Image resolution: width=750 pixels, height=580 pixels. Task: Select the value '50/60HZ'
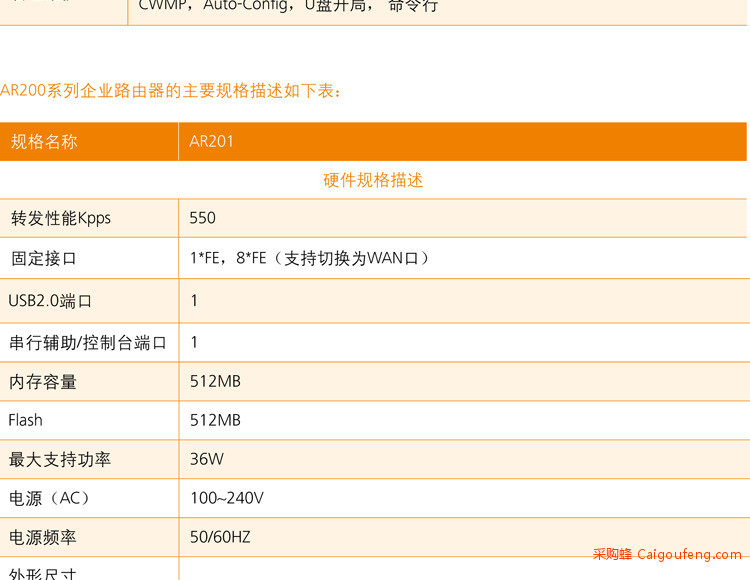click(x=220, y=537)
